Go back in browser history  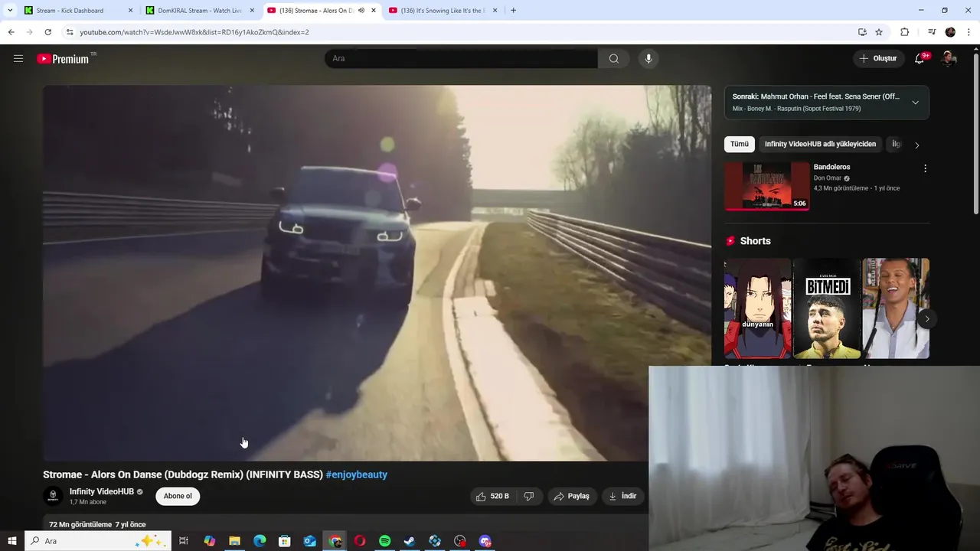click(11, 32)
